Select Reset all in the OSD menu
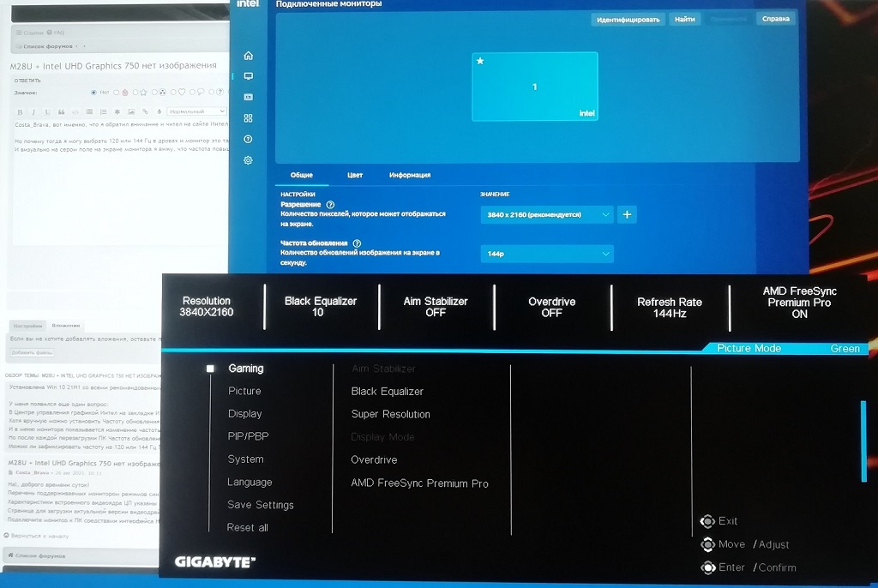The height and width of the screenshot is (588, 878). (248, 527)
